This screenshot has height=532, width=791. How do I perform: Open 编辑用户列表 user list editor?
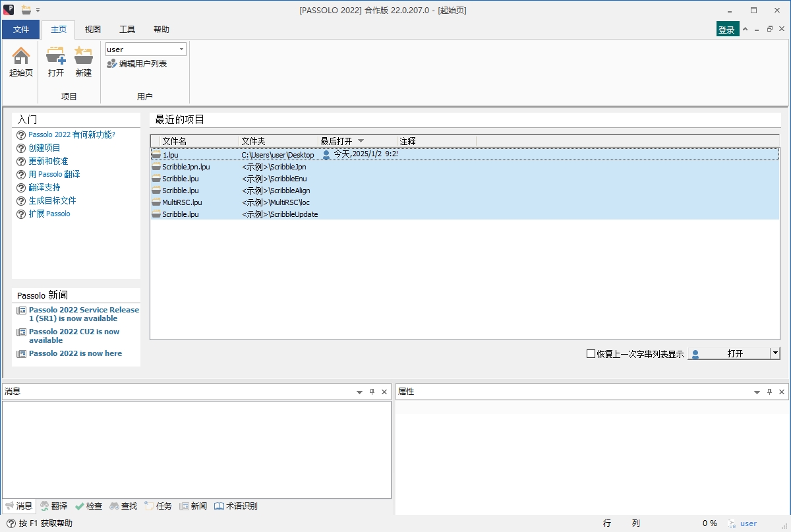[137, 64]
